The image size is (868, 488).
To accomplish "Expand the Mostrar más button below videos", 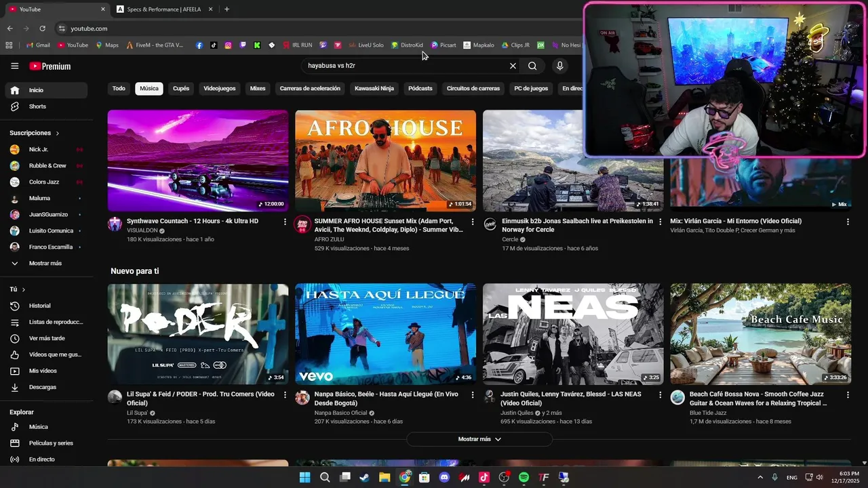I will [479, 439].
